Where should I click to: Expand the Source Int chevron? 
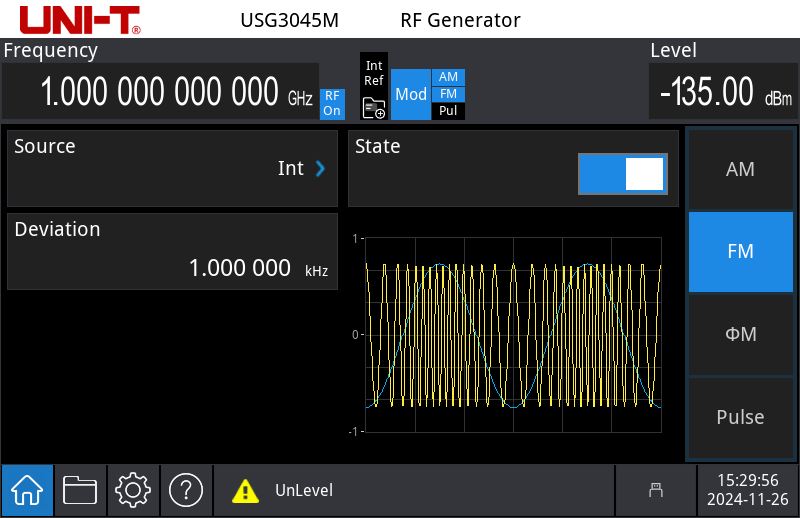click(321, 169)
